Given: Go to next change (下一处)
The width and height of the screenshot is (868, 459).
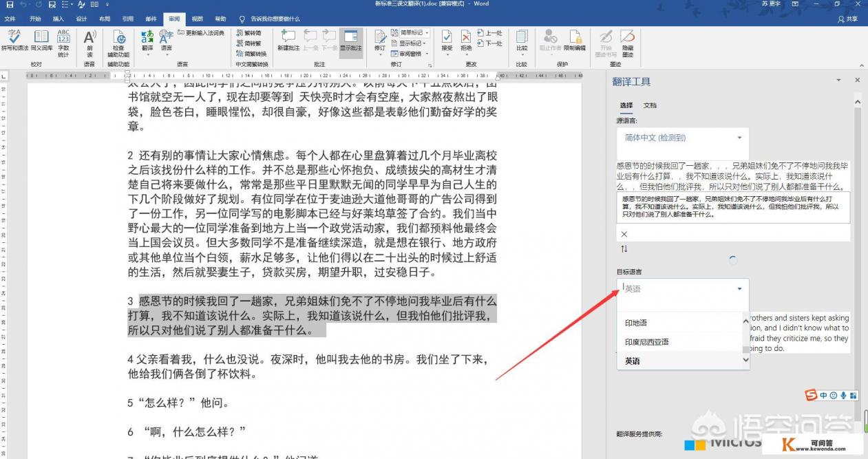Looking at the screenshot, I should 490,43.
